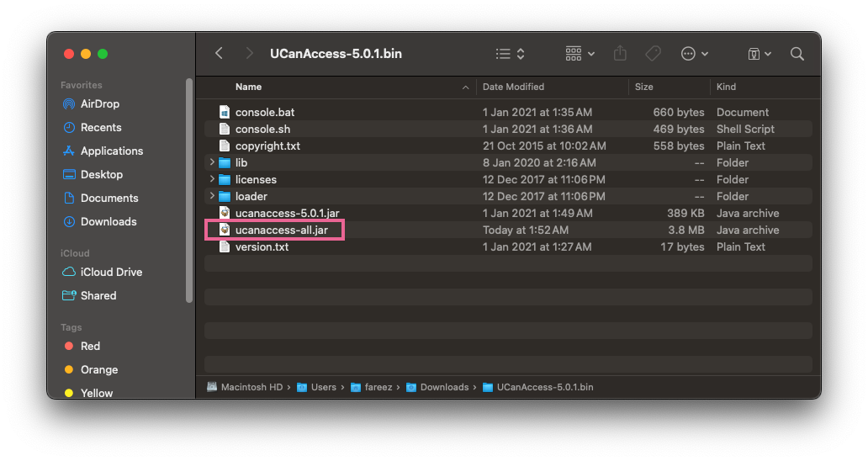
Task: Click the Search magnifier icon
Action: [x=797, y=54]
